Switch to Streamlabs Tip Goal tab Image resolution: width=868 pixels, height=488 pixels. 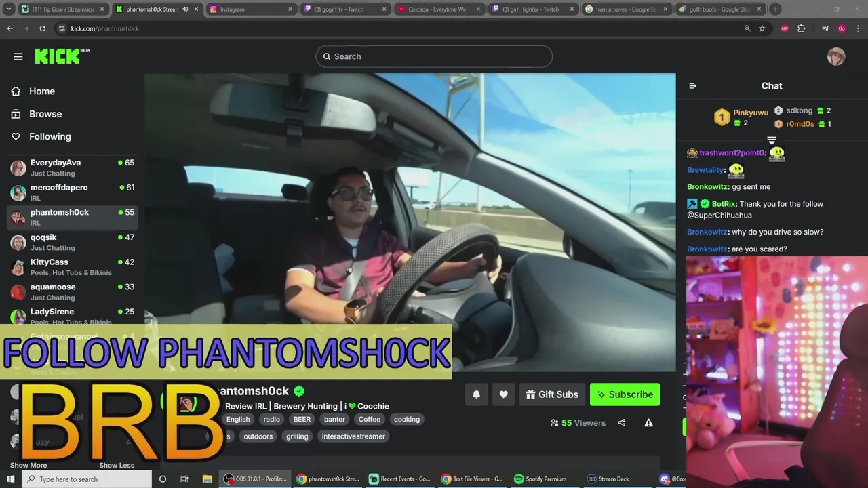tap(63, 9)
